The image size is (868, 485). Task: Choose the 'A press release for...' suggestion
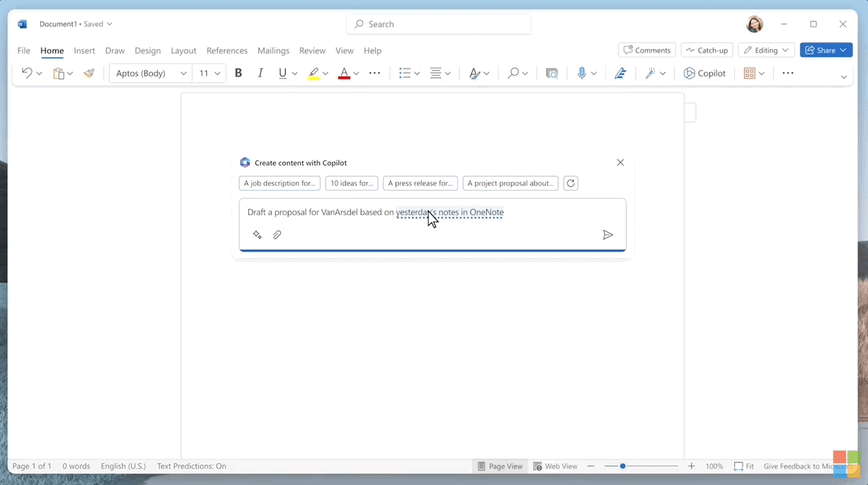point(420,183)
